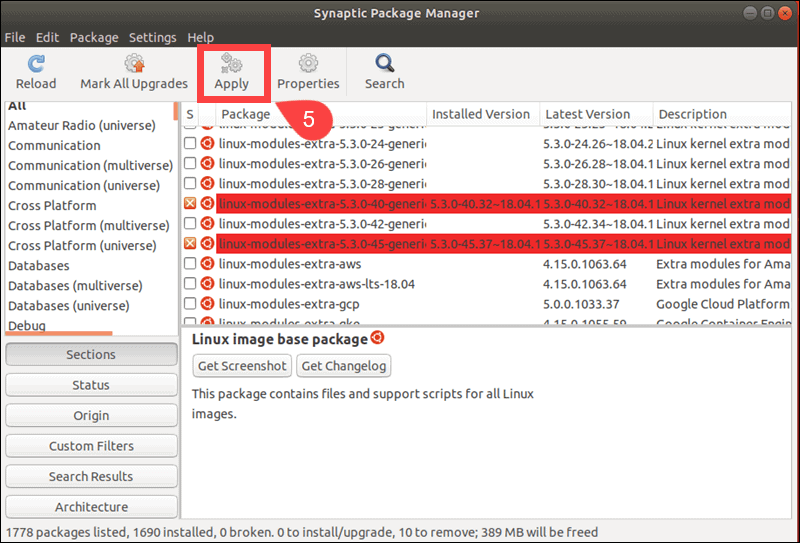Click the sections list horizontal scrollbar
This screenshot has width=800, height=543.
[x=59, y=333]
